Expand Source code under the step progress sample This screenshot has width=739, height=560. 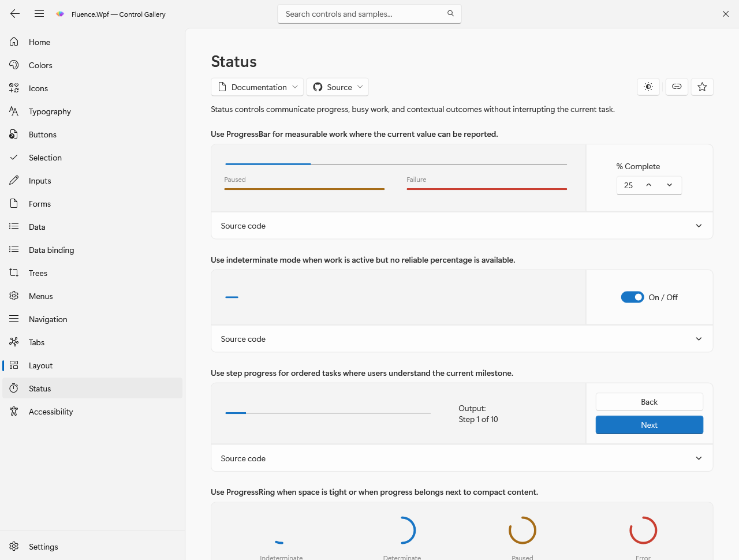462,458
